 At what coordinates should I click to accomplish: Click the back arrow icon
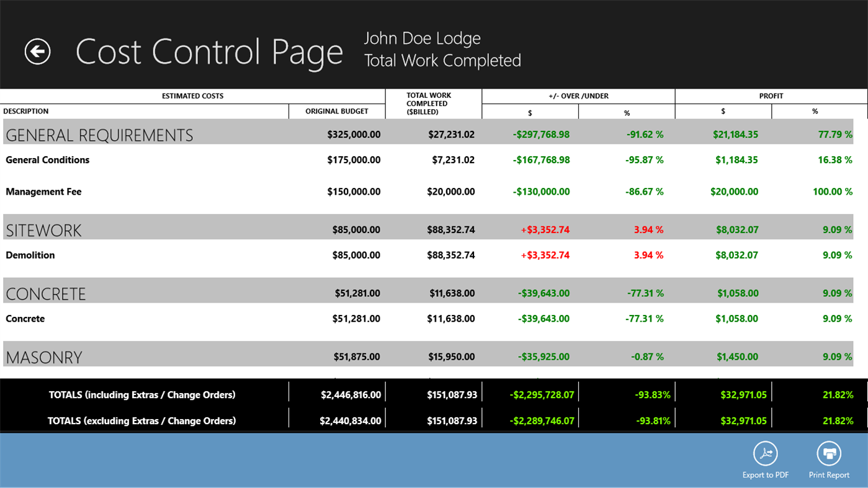(37, 51)
